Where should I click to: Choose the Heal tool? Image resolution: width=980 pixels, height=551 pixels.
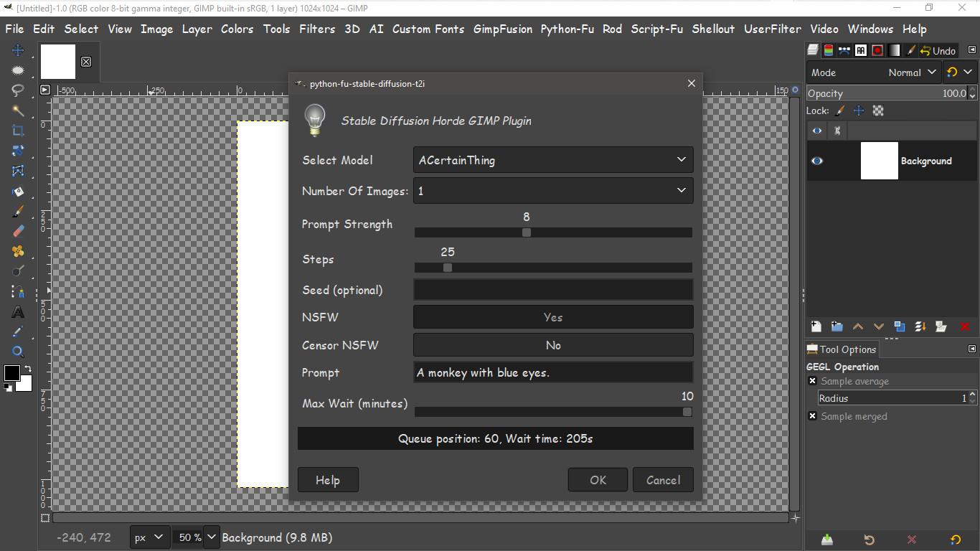point(18,250)
